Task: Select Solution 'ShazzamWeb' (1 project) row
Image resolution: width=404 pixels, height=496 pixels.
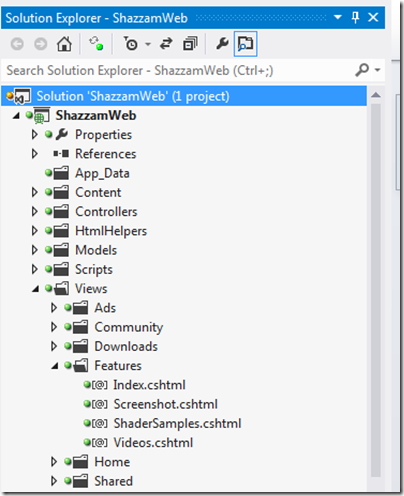Action: pos(184,96)
